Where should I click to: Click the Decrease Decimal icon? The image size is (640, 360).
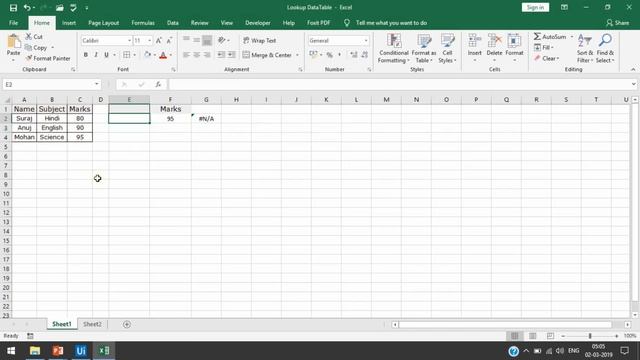(364, 55)
